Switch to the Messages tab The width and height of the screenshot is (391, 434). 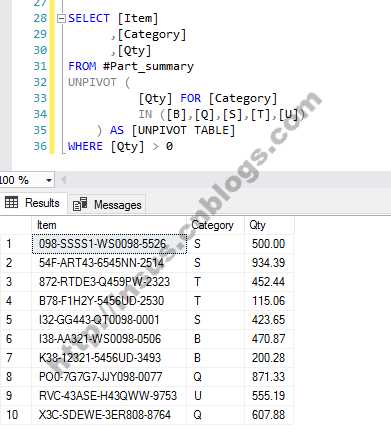point(107,204)
